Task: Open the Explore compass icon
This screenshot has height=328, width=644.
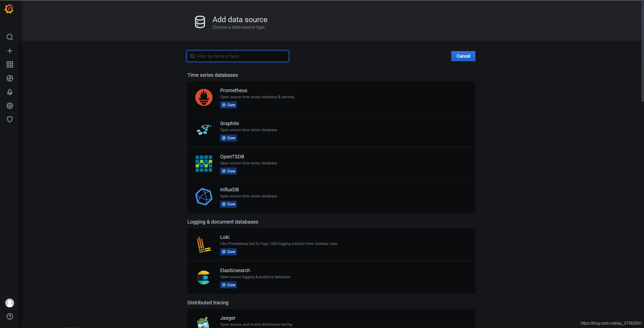Action: point(10,78)
